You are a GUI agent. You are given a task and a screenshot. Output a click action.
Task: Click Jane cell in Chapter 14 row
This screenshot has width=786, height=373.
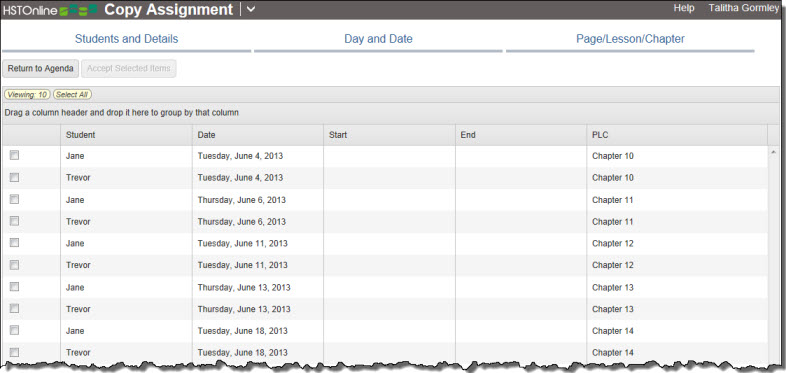[x=126, y=330]
